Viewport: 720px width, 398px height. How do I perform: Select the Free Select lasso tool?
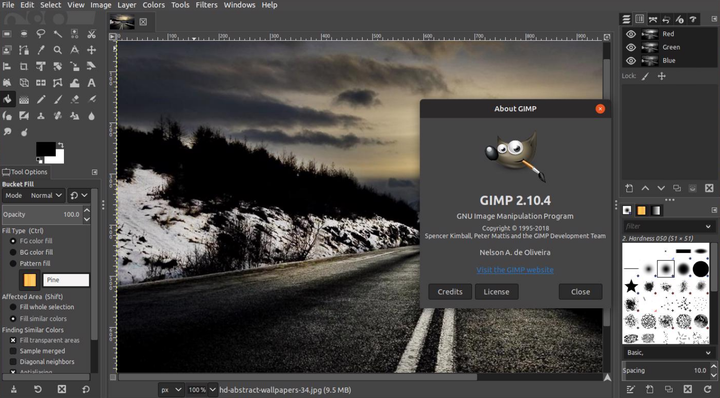click(41, 34)
